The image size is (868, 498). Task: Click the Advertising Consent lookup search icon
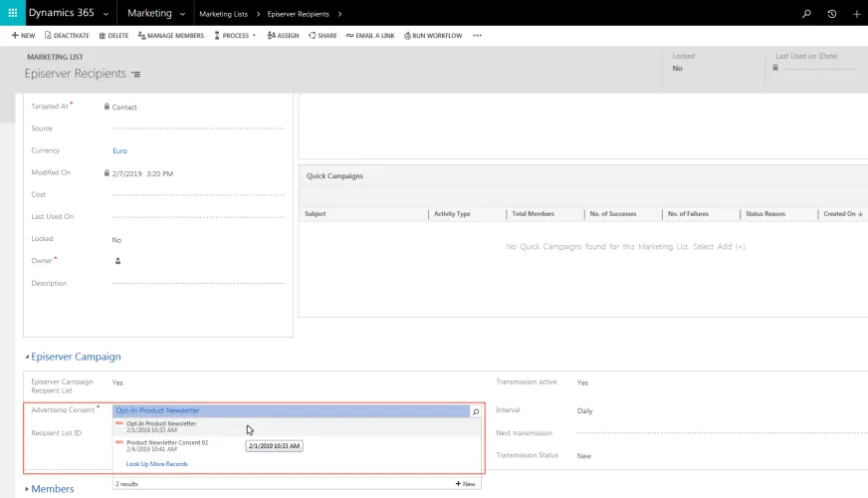pos(476,411)
